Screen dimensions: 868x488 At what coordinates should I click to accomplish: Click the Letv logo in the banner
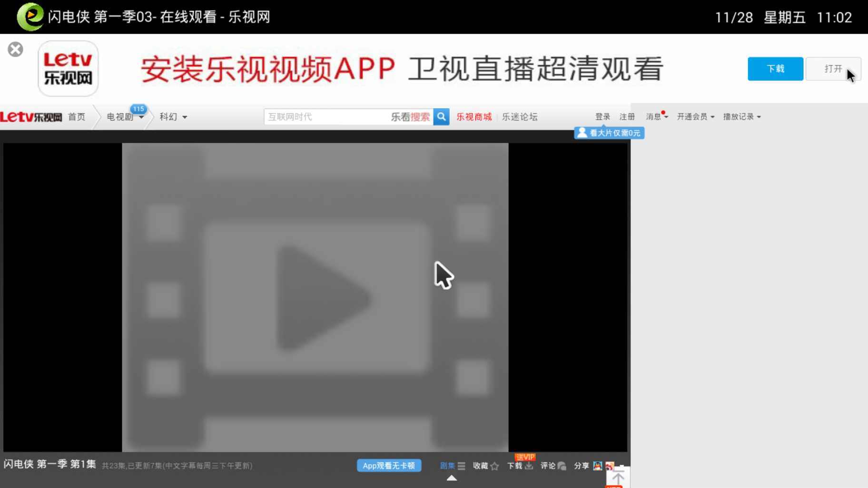pyautogui.click(x=68, y=68)
